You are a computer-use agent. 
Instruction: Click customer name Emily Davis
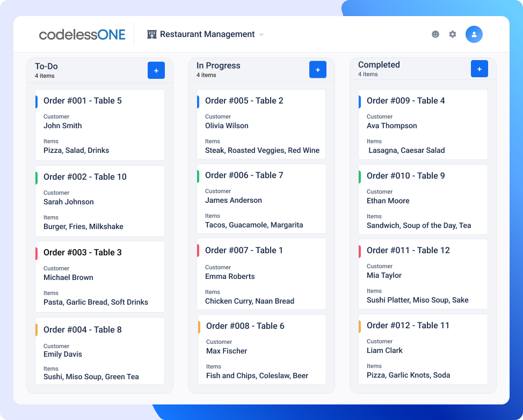click(x=63, y=354)
